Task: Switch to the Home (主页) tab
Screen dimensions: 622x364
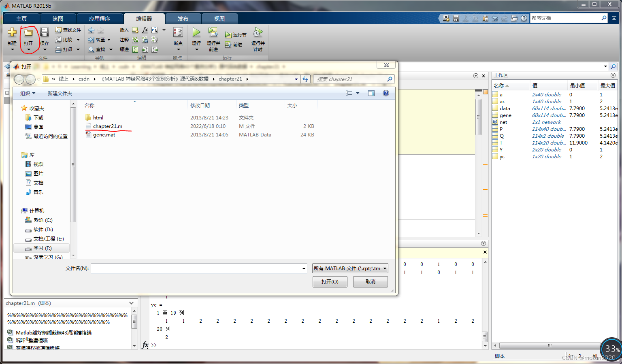Action: 21,19
